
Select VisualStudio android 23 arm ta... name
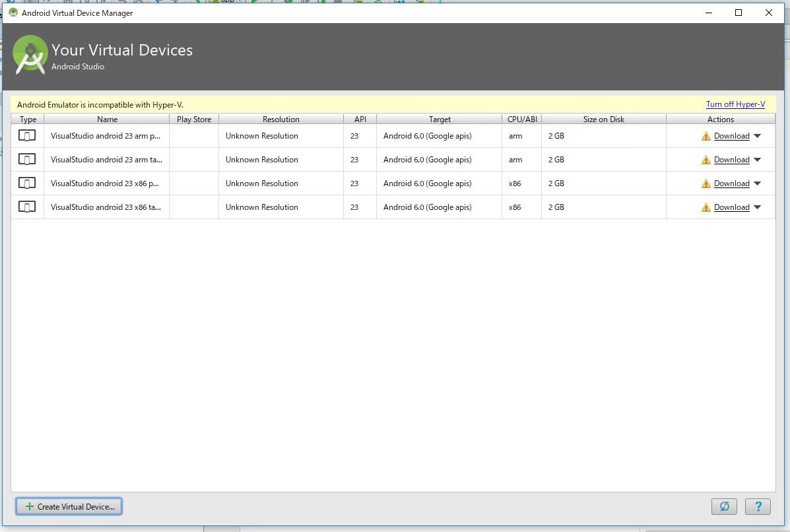point(106,160)
